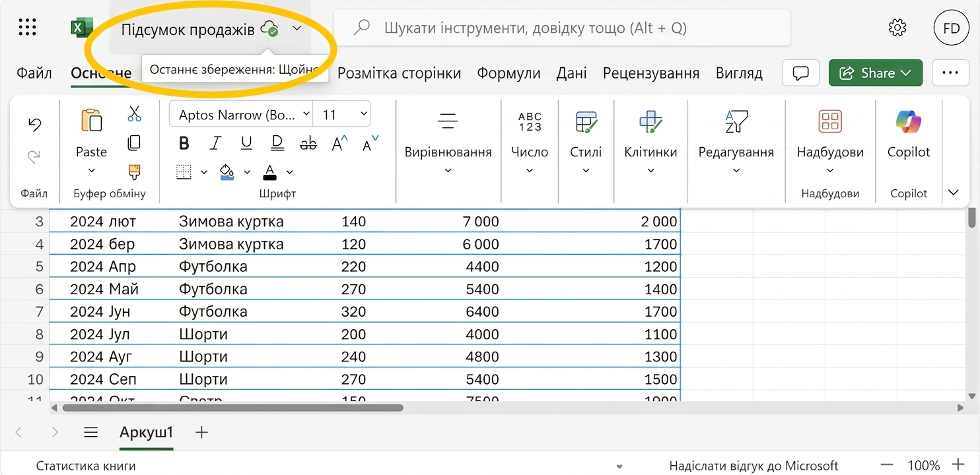Switch to the Дані tab
Screen dimensions: 980x475
pyautogui.click(x=571, y=73)
